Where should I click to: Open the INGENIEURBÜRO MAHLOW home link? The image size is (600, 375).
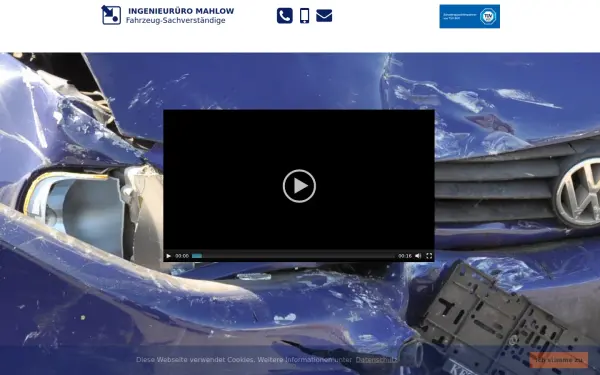click(181, 11)
